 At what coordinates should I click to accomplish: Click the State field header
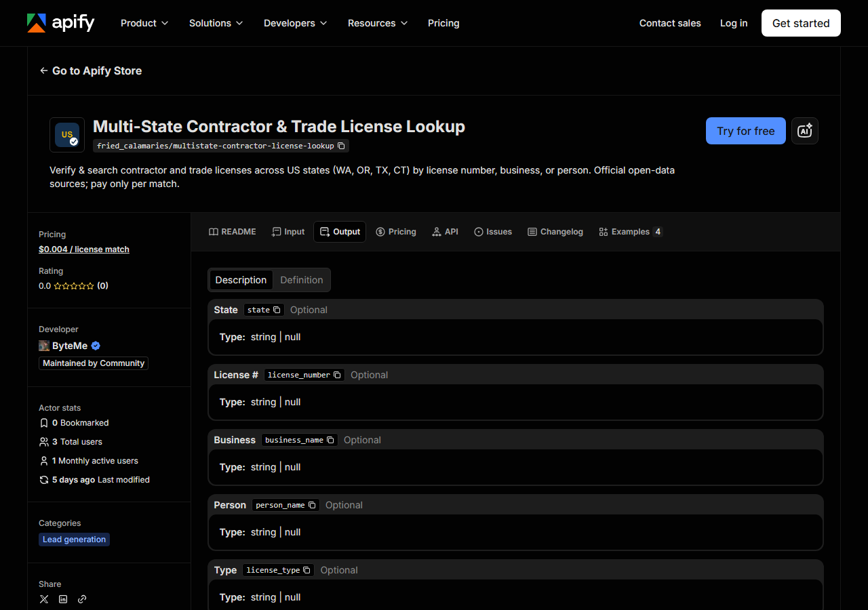point(515,310)
